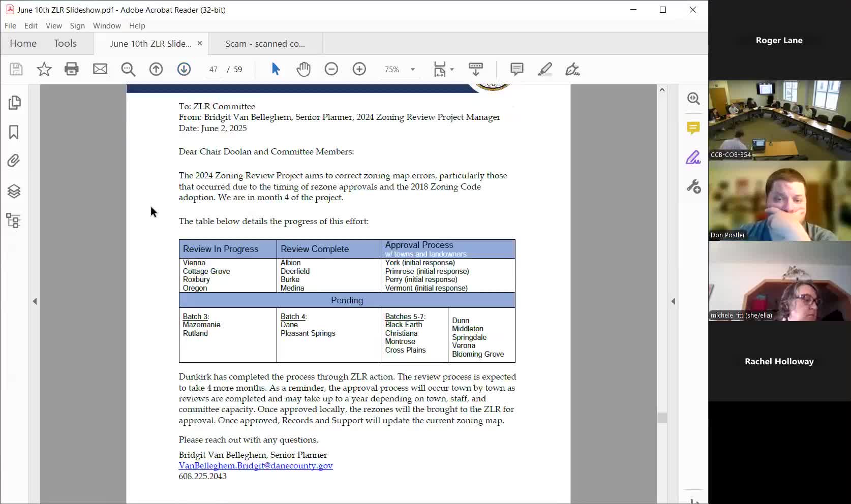851x504 pixels.
Task: Activate the Selection arrow tool
Action: point(276,69)
